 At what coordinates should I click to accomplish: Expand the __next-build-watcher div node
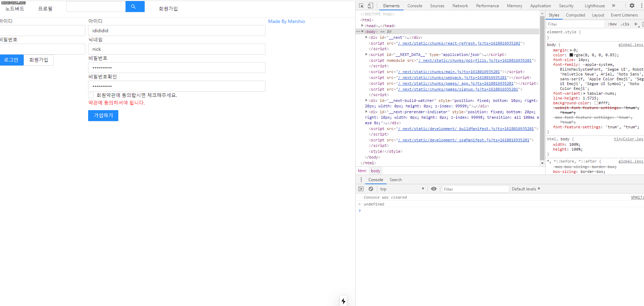tap(366, 100)
